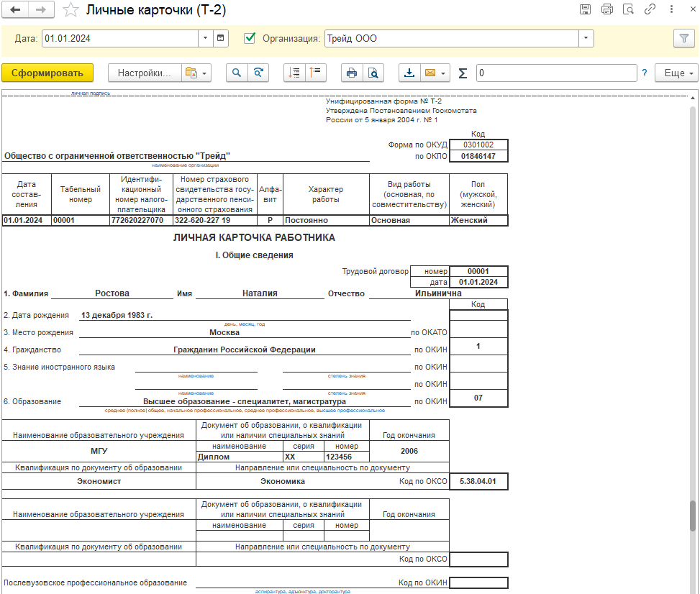Select the first name cell Наталия
The width and height of the screenshot is (700, 594).
[260, 293]
